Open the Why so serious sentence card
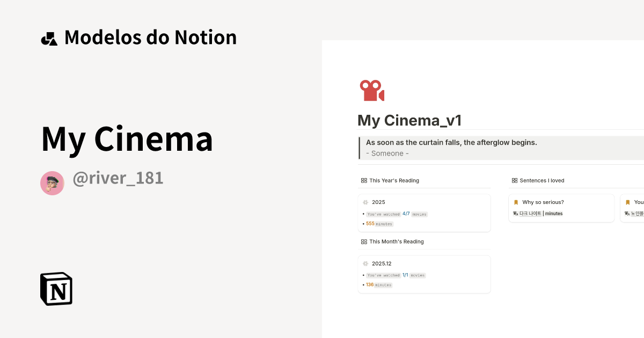 click(x=561, y=208)
